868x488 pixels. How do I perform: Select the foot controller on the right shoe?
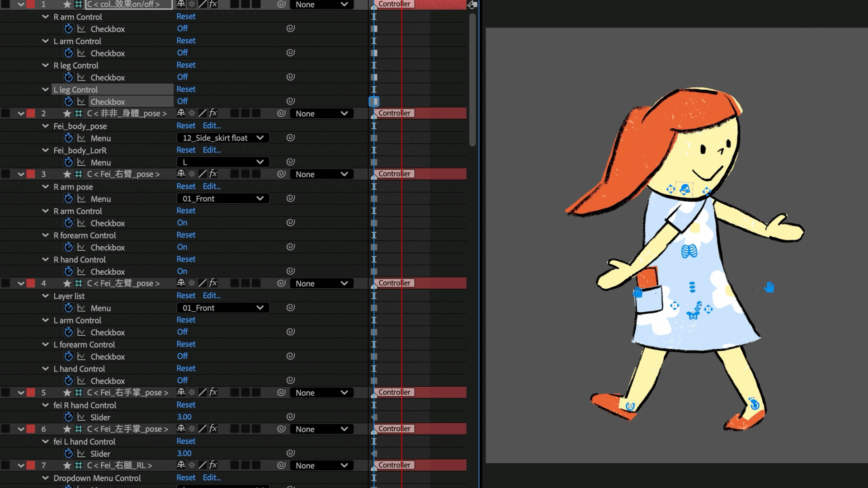[754, 404]
